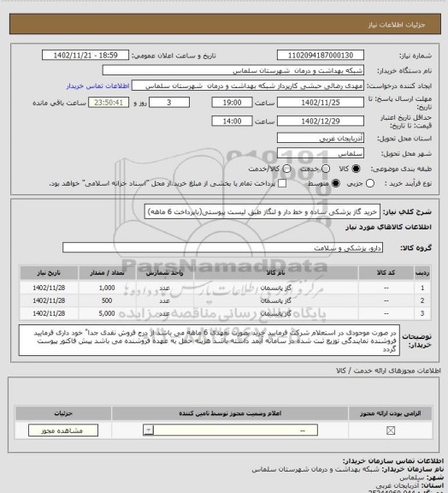Click the announcement date field 1402/11/21 - 18:59

pos(85,56)
